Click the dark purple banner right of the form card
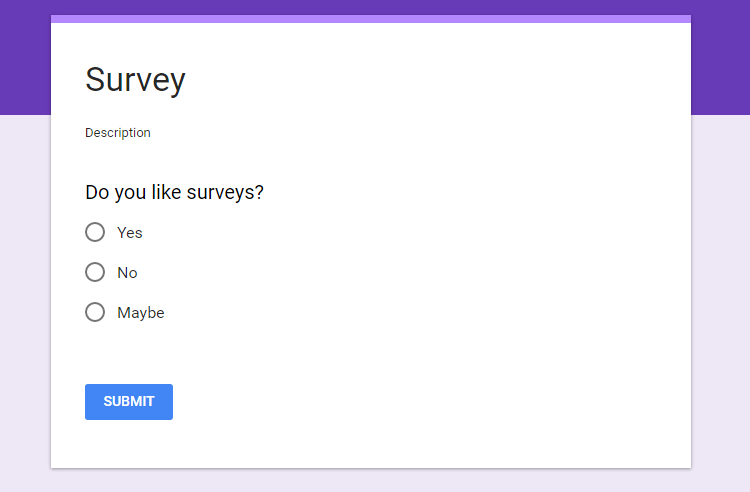 tap(720, 57)
